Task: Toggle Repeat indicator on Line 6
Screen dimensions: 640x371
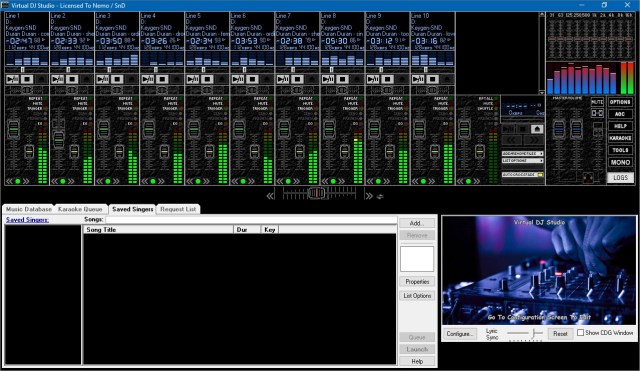Action: [x=271, y=99]
